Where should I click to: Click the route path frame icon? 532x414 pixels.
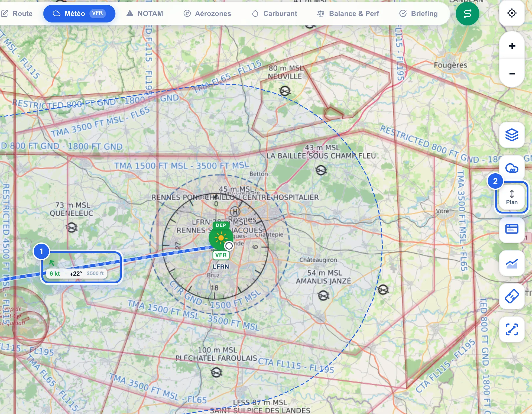click(x=512, y=329)
